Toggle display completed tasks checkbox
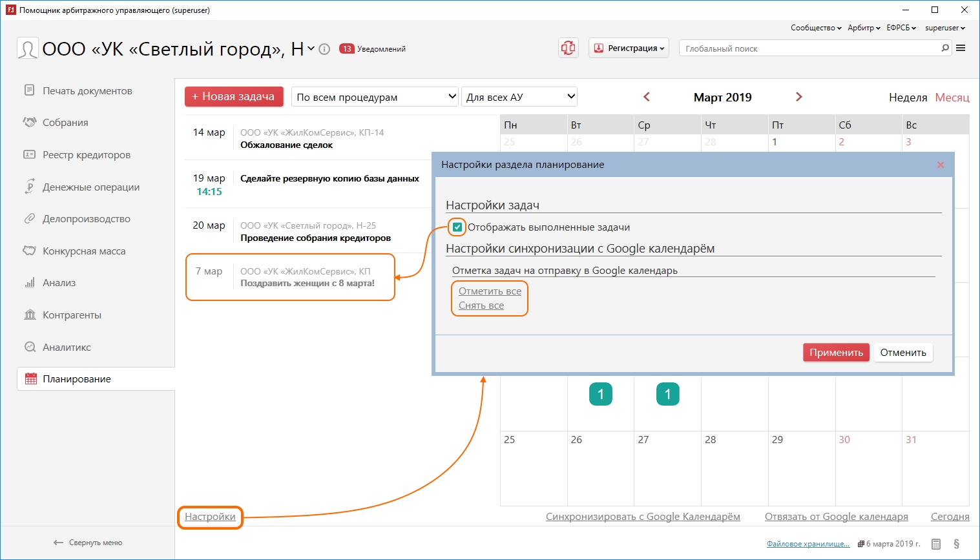 pyautogui.click(x=457, y=227)
